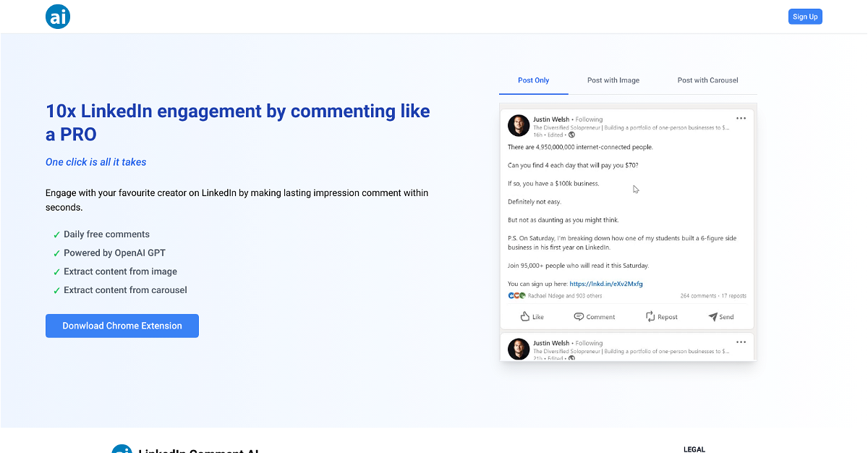
Task: Select the Post with Image tab
Action: coord(613,80)
